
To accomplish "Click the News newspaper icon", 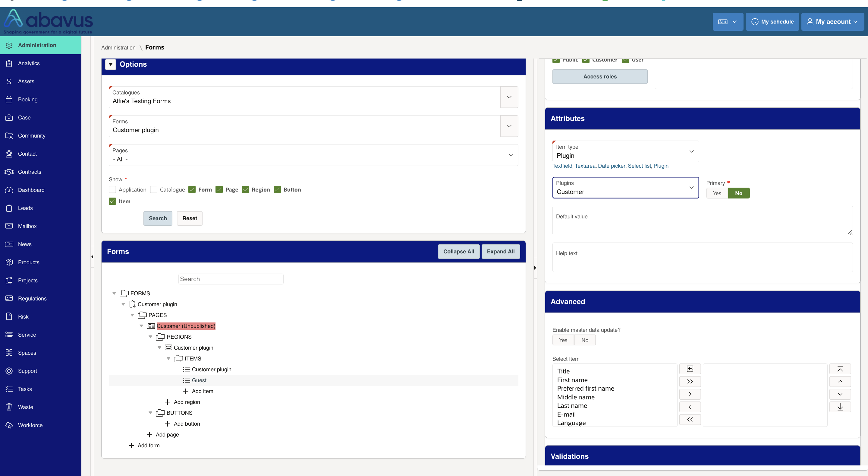I will pos(9,244).
